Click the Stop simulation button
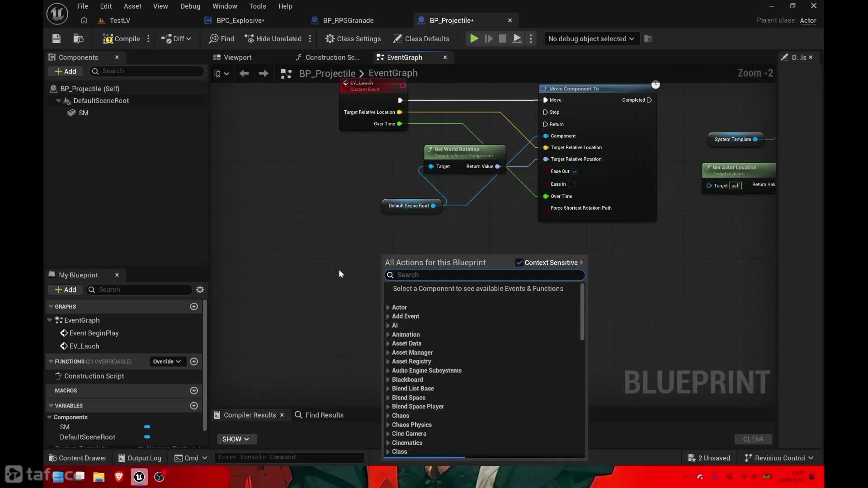This screenshot has width=868, height=488. 502,39
